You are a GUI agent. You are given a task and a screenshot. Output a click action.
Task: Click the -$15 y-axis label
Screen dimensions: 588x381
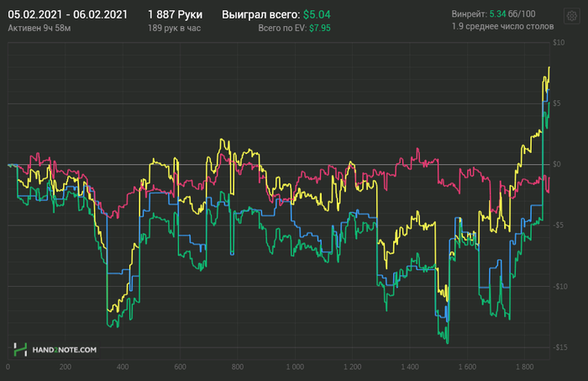tap(559, 347)
